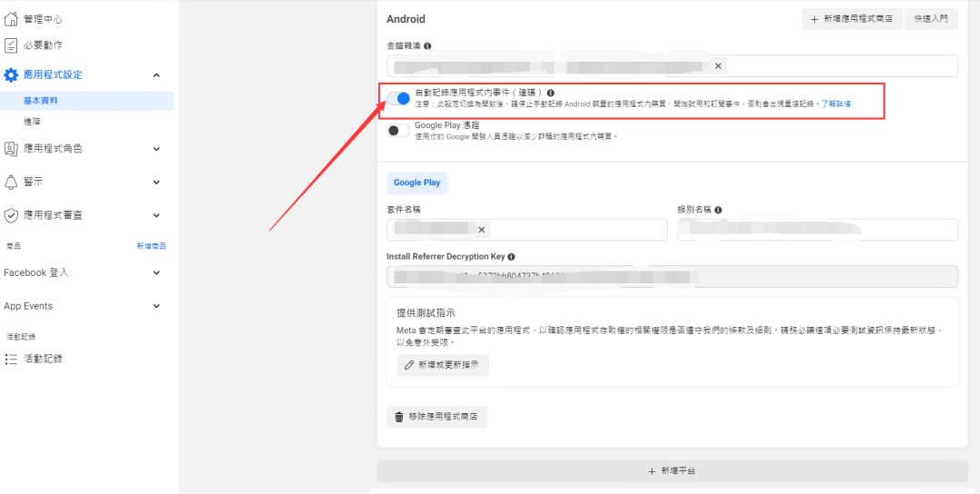Viewport: 980px width, 494px height.
Task: Expand the 應用程式角色 chevron
Action: (156, 149)
